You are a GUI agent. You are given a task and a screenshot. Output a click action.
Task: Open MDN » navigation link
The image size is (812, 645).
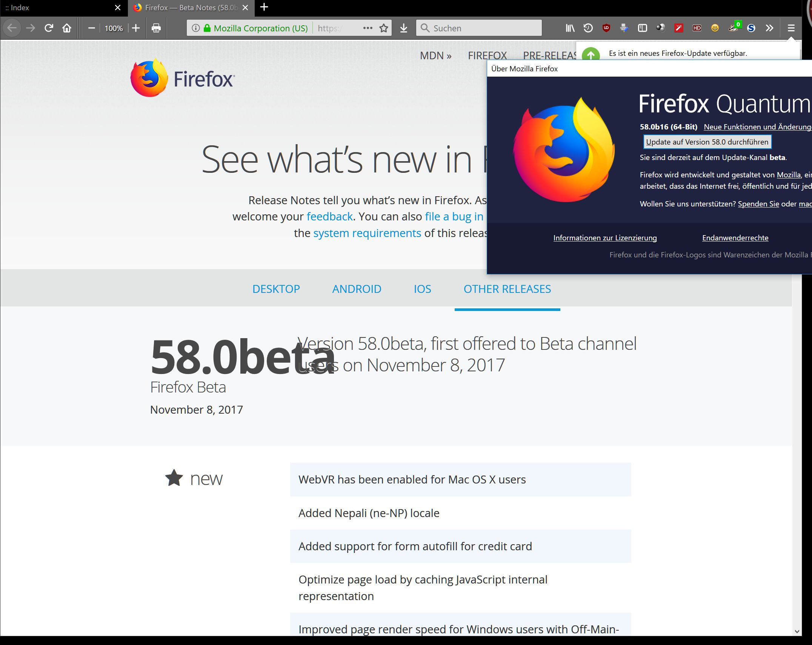point(436,56)
